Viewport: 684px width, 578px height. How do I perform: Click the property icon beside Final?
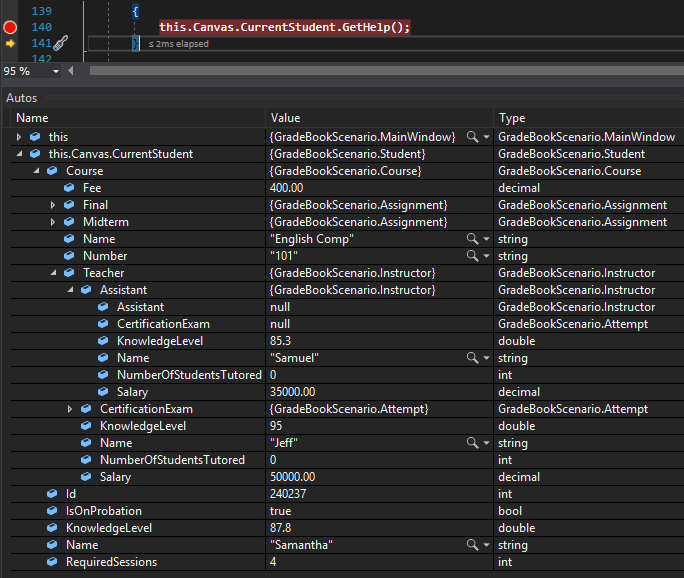click(x=69, y=205)
